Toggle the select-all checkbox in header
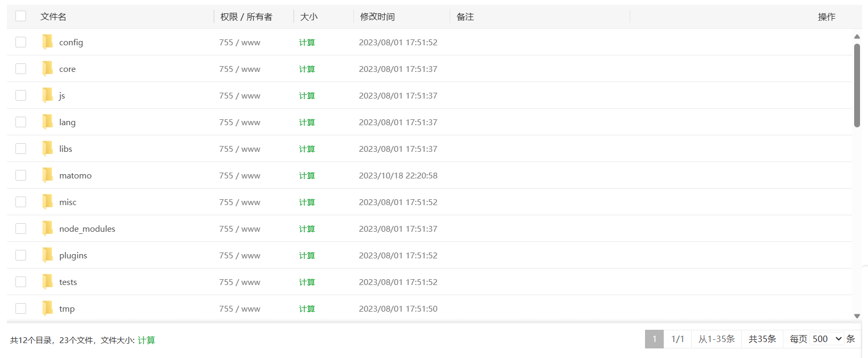868x358 pixels. (21, 16)
